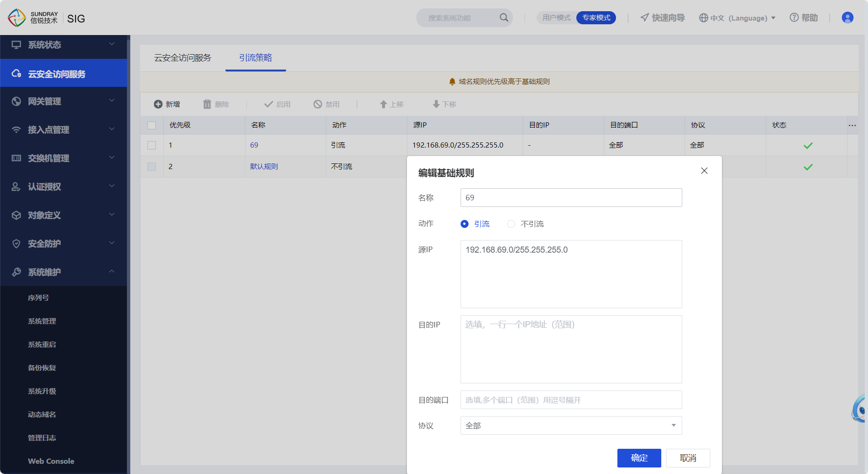
Task: Close the 编辑基础规则 dialog
Action: [x=704, y=171]
